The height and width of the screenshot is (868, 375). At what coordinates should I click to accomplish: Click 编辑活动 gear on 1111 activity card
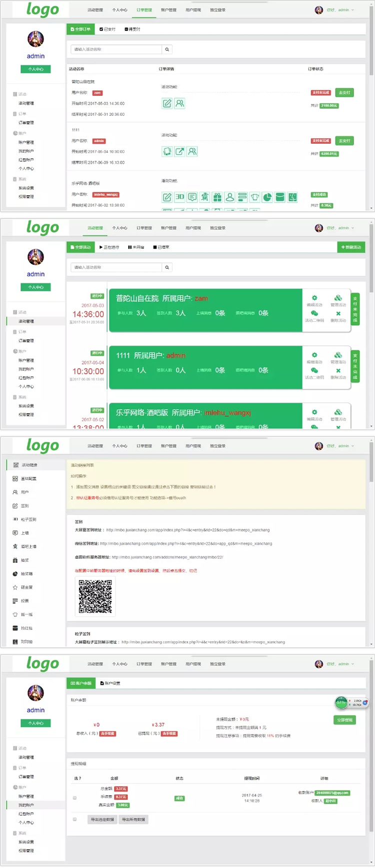tap(314, 355)
